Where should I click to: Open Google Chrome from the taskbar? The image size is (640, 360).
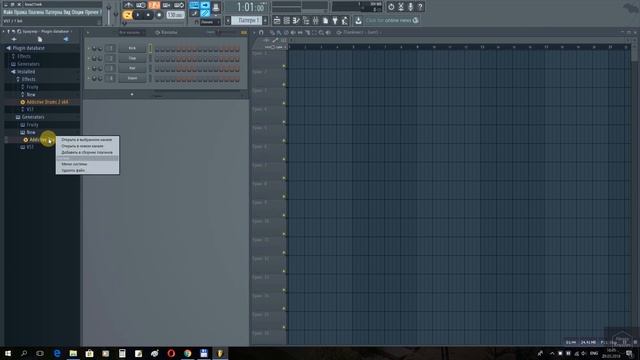tap(187, 353)
